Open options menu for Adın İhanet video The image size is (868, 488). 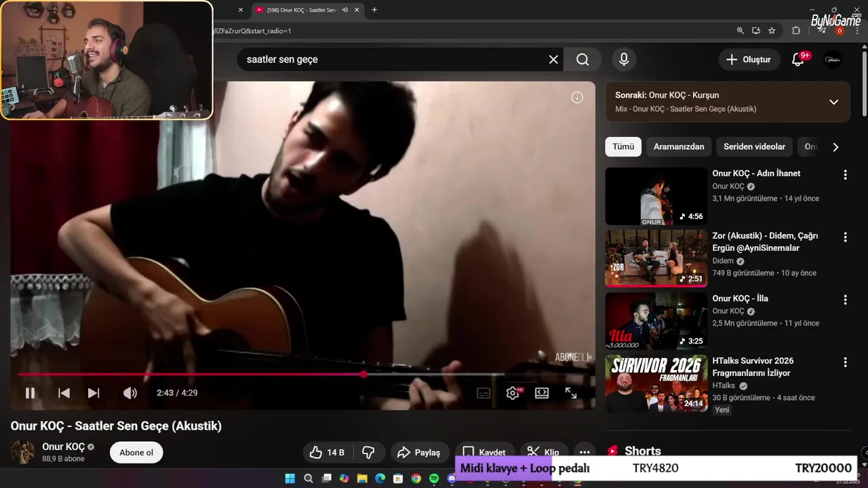(845, 175)
